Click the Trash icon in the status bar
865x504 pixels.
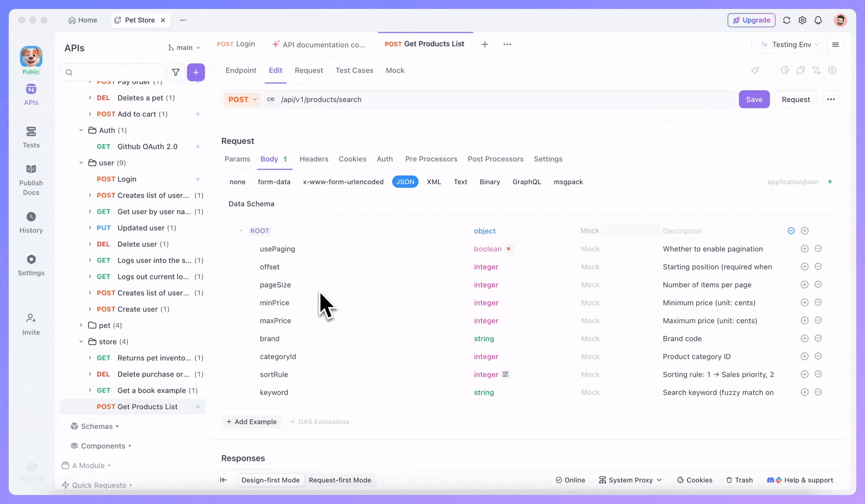pyautogui.click(x=739, y=480)
